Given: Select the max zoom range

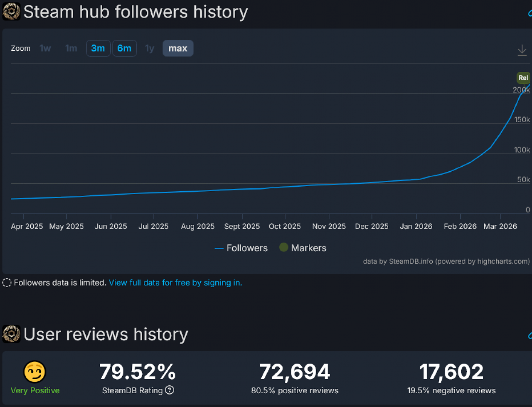Looking at the screenshot, I should pyautogui.click(x=178, y=48).
